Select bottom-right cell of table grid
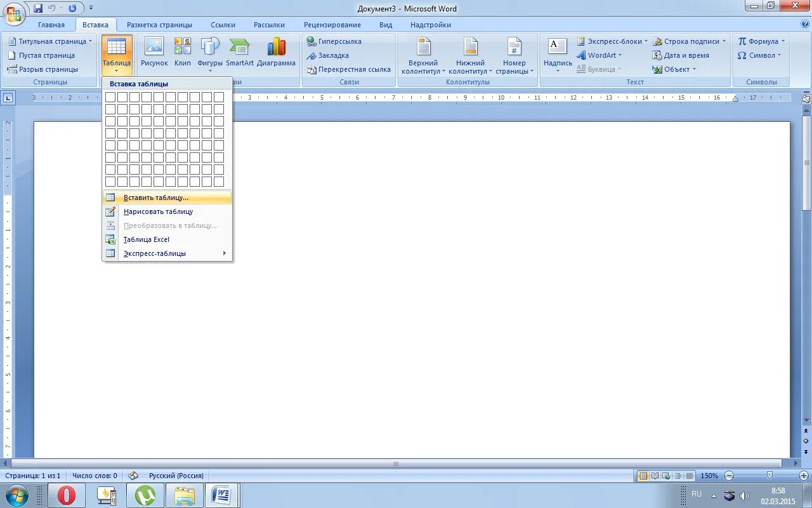The width and height of the screenshot is (812, 508). [x=219, y=182]
